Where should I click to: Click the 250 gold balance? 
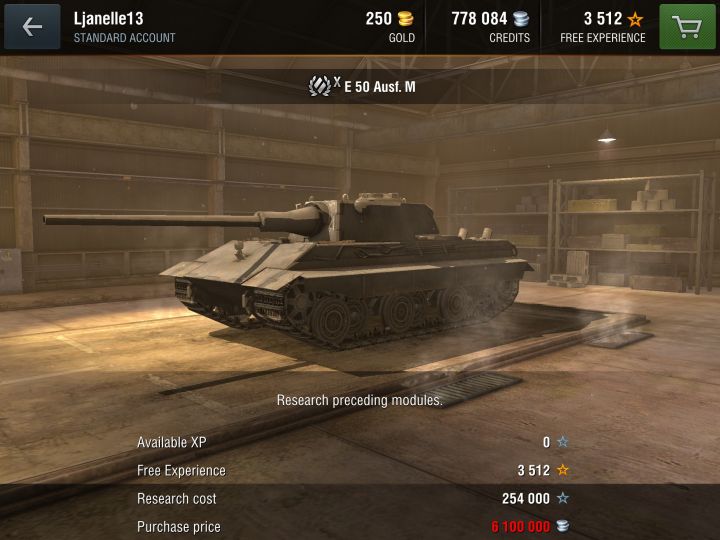(x=378, y=19)
